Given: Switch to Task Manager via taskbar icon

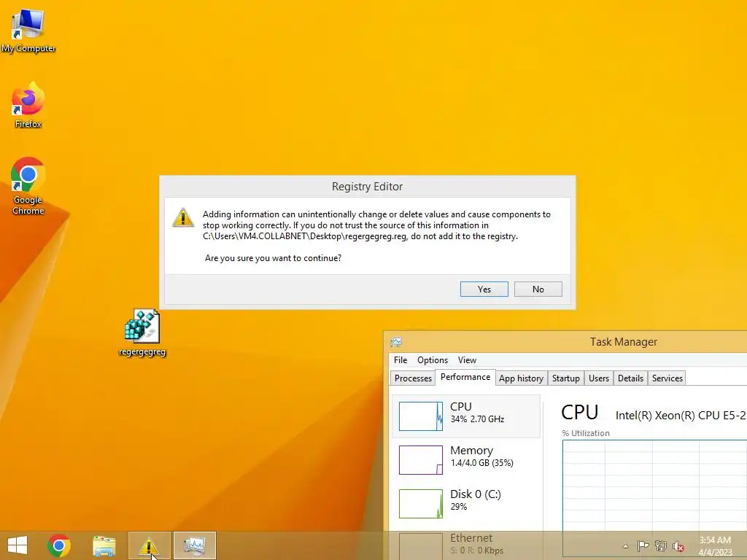Looking at the screenshot, I should point(194,545).
